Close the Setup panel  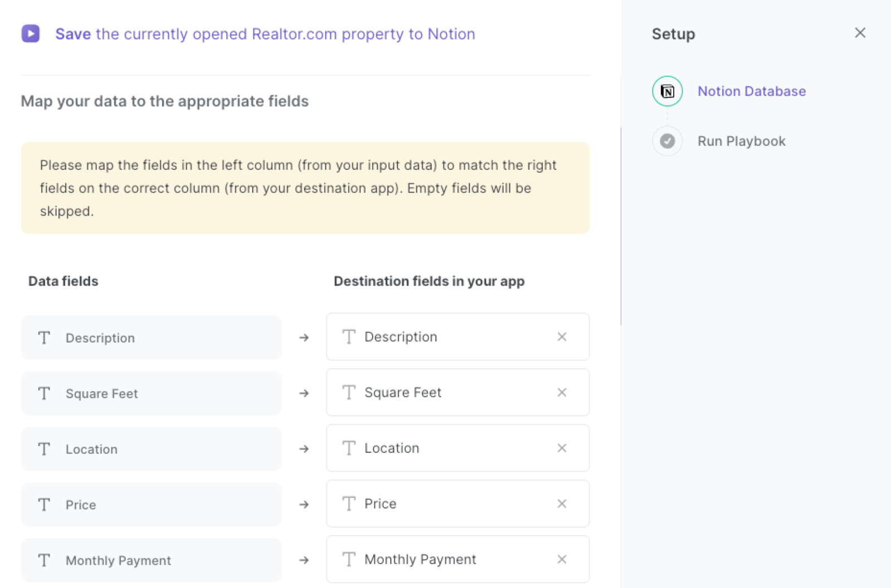pyautogui.click(x=860, y=33)
